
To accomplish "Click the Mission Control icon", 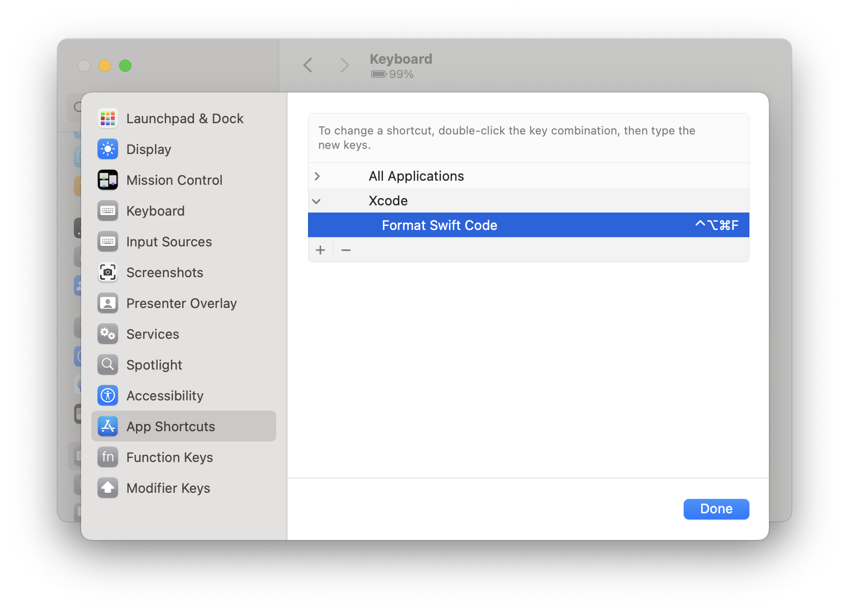I will coord(108,180).
